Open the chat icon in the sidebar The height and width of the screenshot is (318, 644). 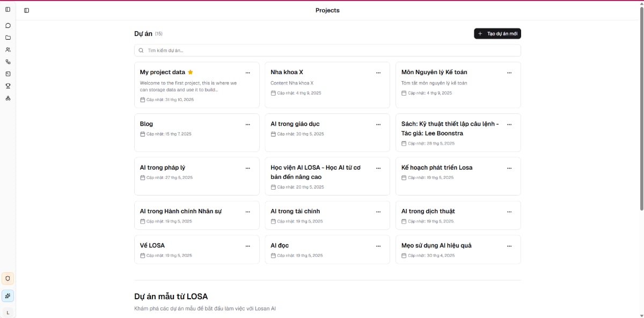pyautogui.click(x=8, y=25)
